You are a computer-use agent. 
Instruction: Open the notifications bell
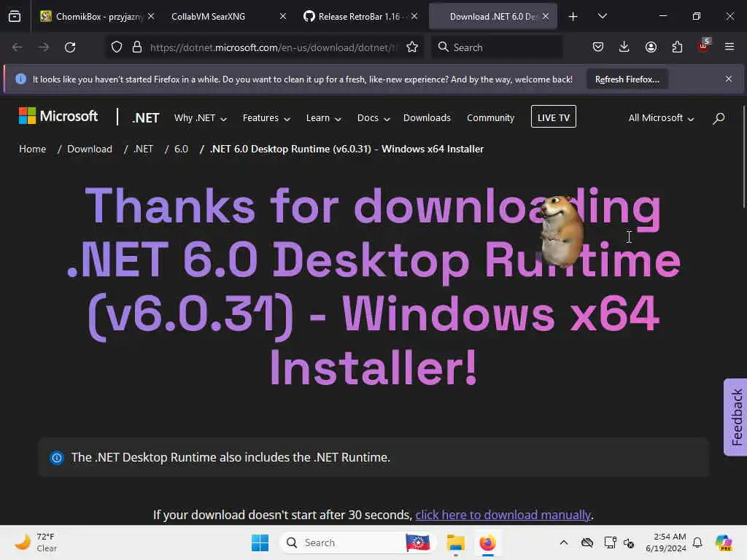point(697,542)
